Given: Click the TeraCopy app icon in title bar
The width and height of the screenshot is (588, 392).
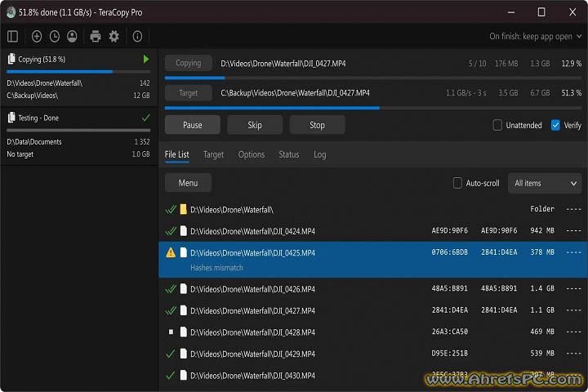Looking at the screenshot, I should [11, 12].
